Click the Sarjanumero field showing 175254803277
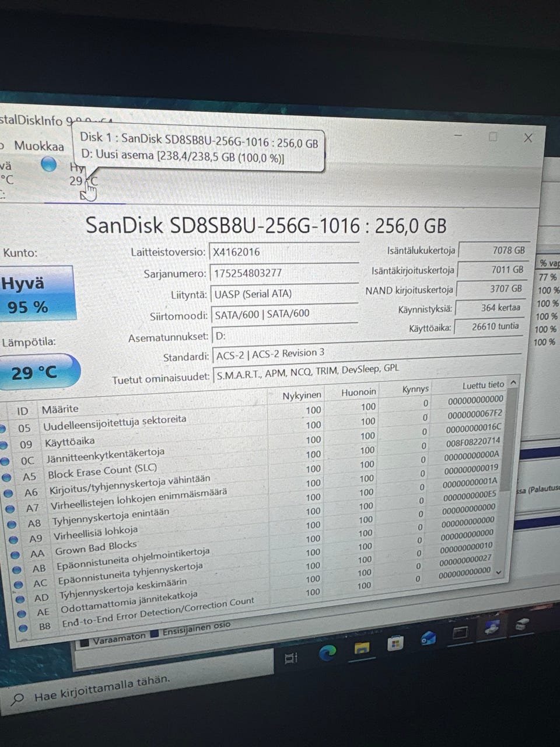The height and width of the screenshot is (747, 560). pyautogui.click(x=283, y=273)
